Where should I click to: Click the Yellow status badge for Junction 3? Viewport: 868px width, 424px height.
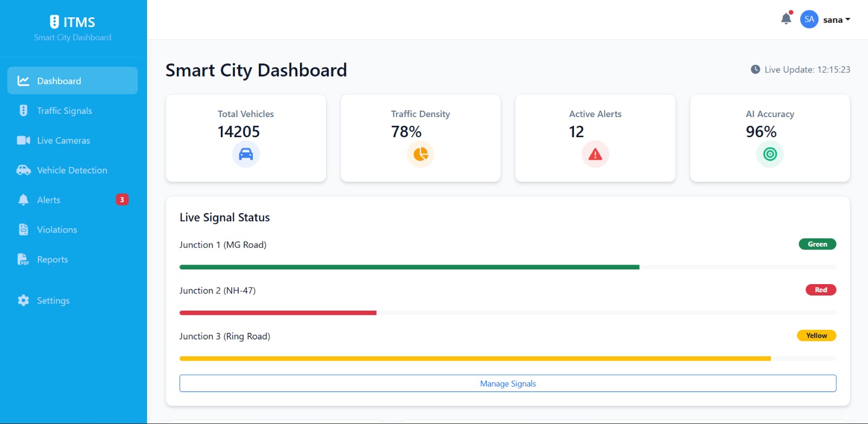816,336
